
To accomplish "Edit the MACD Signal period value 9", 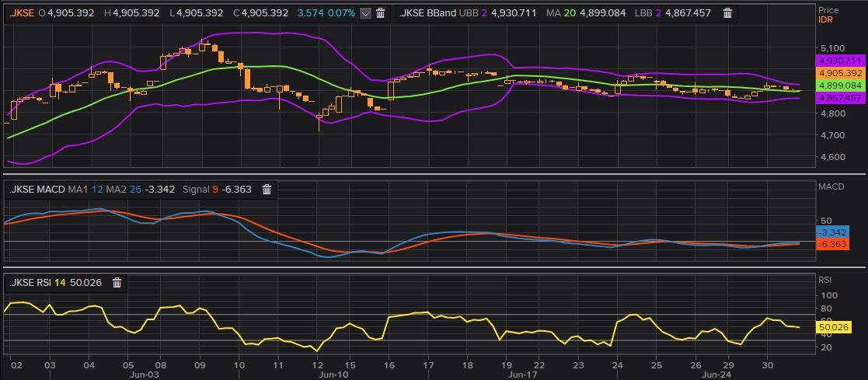I will pos(216,189).
